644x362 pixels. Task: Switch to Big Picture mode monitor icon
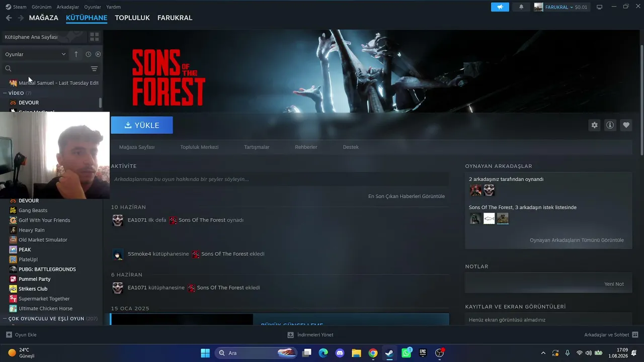[x=599, y=7]
